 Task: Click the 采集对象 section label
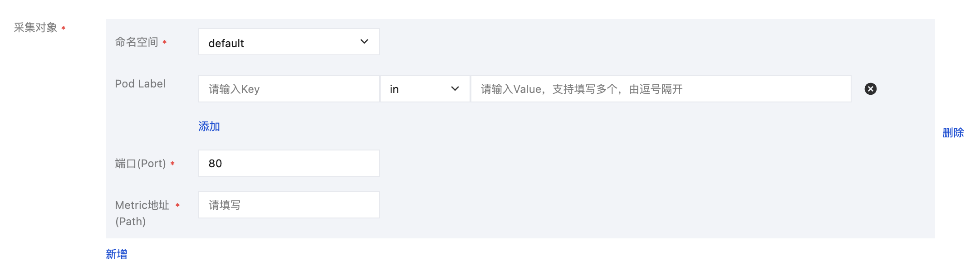pos(35,28)
